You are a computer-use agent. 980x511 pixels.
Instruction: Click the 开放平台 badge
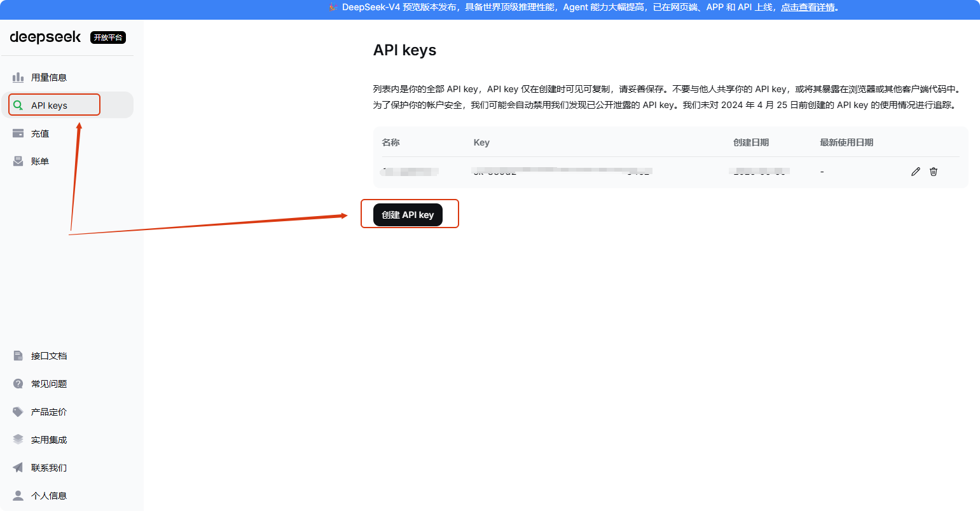[108, 37]
